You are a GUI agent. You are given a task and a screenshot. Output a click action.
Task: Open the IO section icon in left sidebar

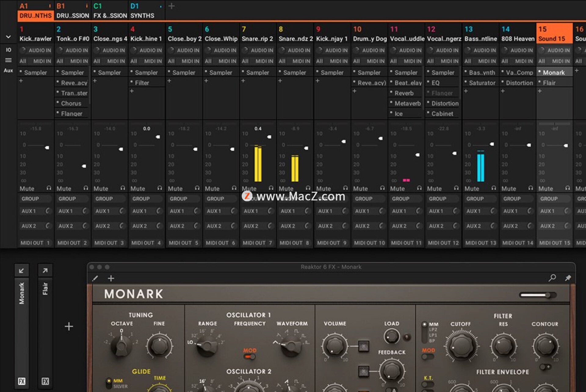click(9, 50)
